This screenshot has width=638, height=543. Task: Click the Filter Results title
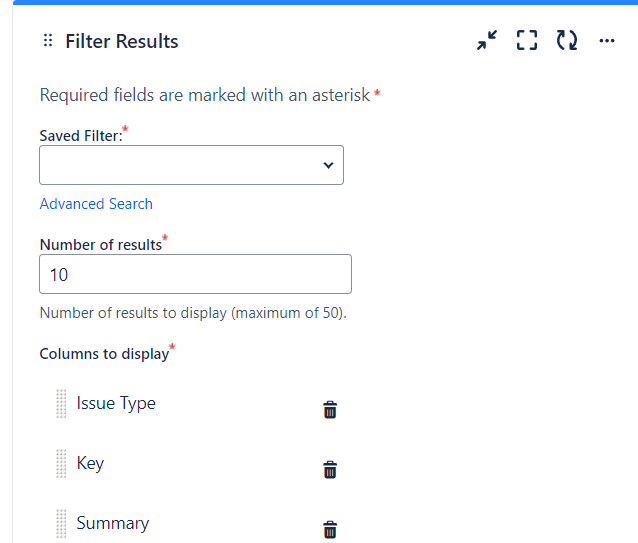122,41
